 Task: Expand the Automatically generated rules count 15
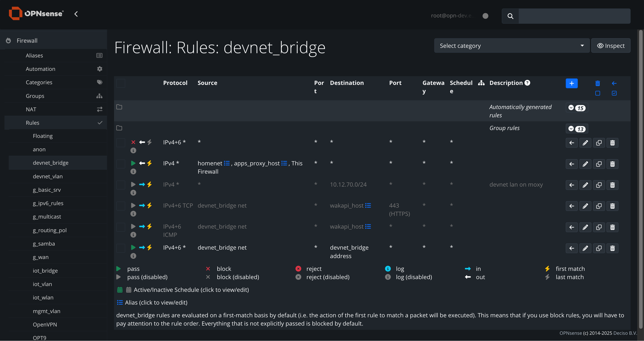(x=577, y=108)
